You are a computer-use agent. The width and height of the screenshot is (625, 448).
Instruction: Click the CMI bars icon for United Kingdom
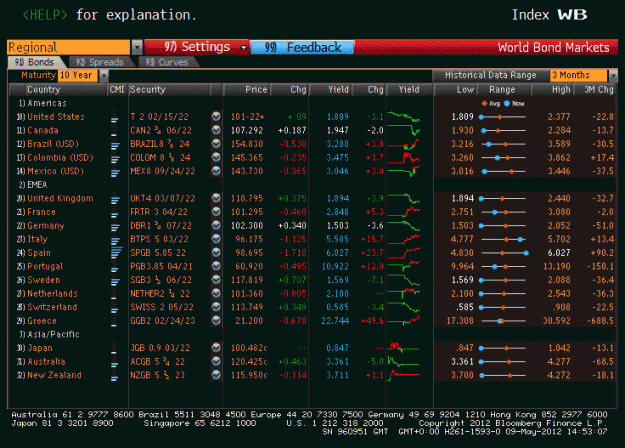tap(115, 198)
